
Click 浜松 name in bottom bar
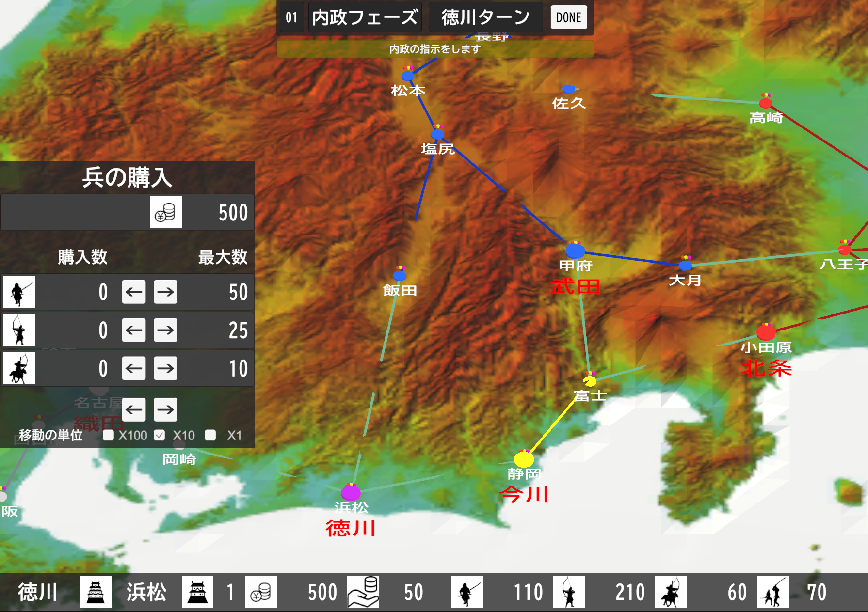146,592
